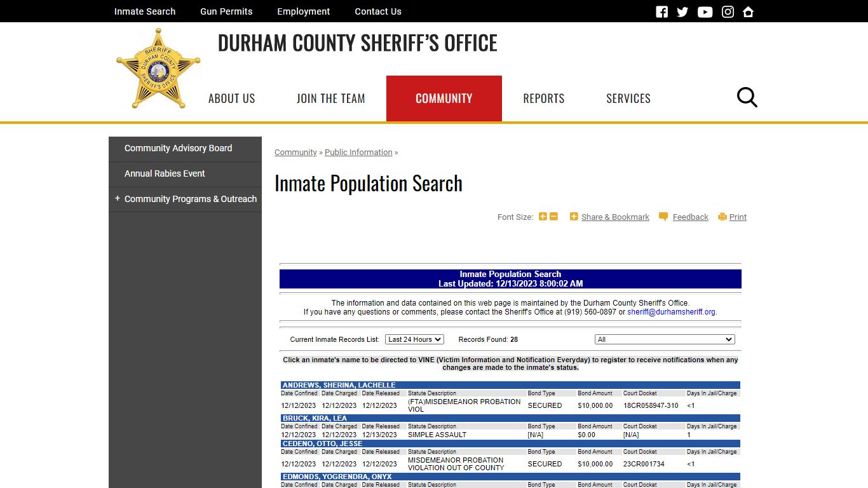Viewport: 868px width, 488px height.
Task: Follow the Community breadcrumb link
Action: tap(295, 152)
